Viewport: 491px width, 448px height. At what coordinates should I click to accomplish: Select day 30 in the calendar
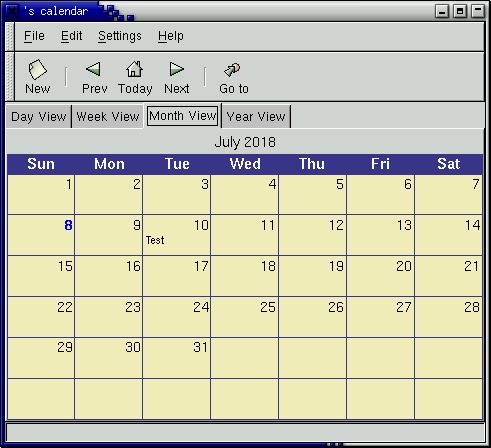(109, 358)
